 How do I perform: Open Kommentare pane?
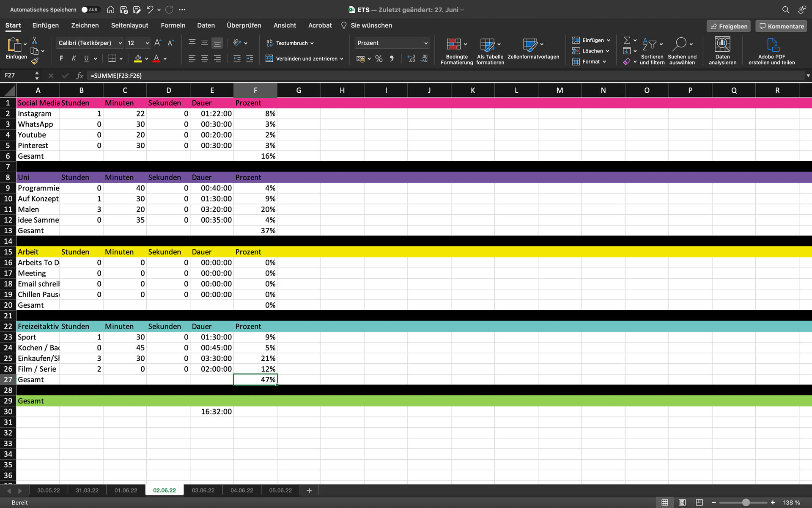click(781, 26)
